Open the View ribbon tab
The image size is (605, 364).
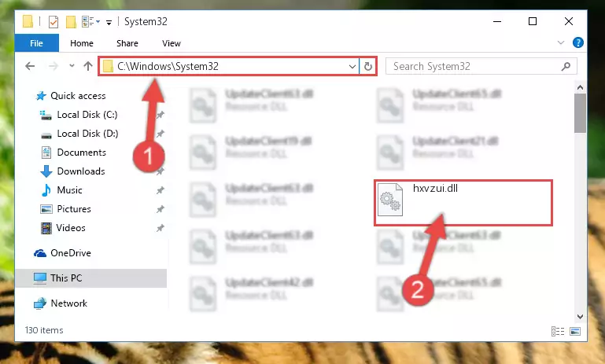(x=172, y=43)
